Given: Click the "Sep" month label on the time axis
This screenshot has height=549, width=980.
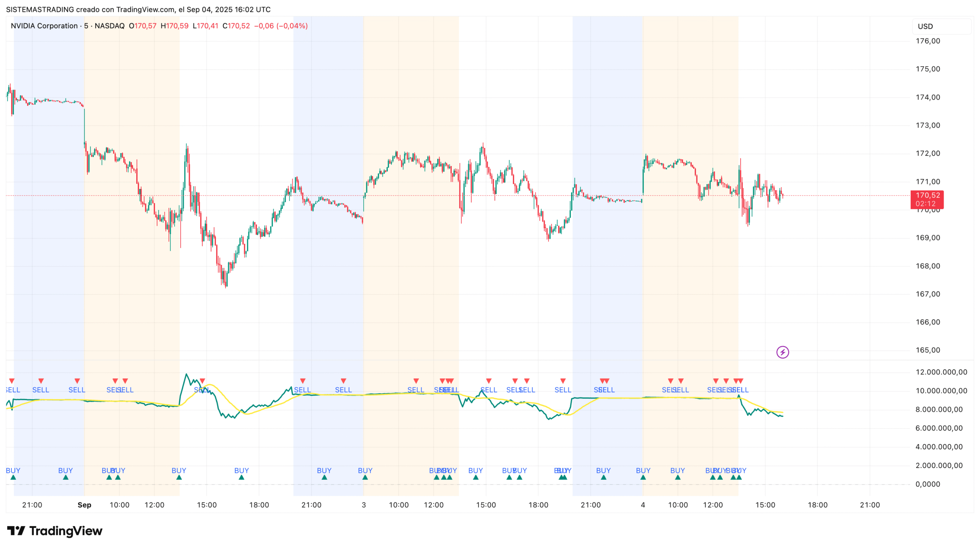Looking at the screenshot, I should pyautogui.click(x=85, y=505).
